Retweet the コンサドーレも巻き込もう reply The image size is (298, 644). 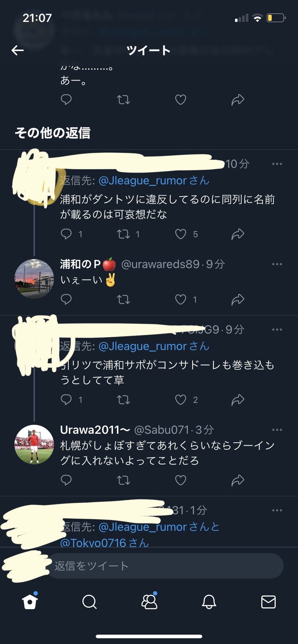(123, 400)
